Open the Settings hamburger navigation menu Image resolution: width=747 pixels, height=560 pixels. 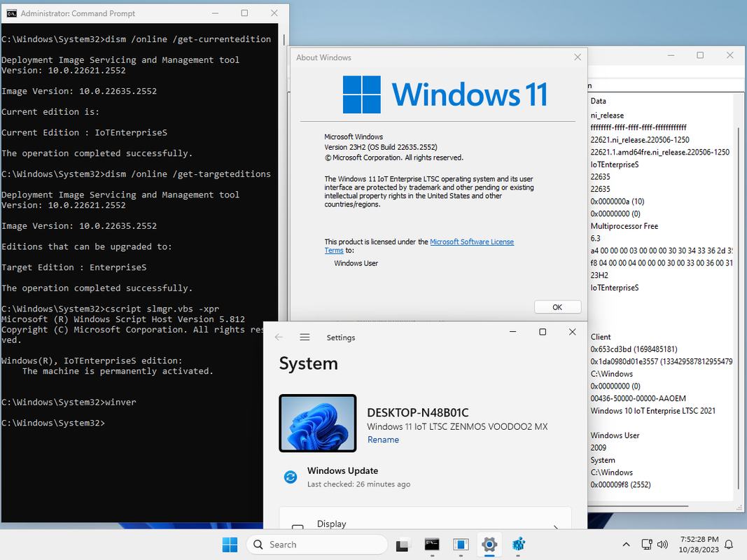[305, 337]
